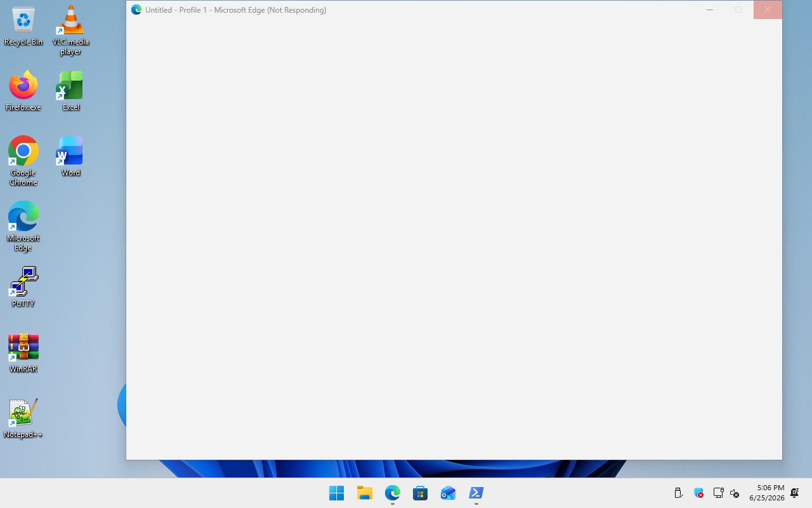Click the muted volume tray icon

[735, 493]
